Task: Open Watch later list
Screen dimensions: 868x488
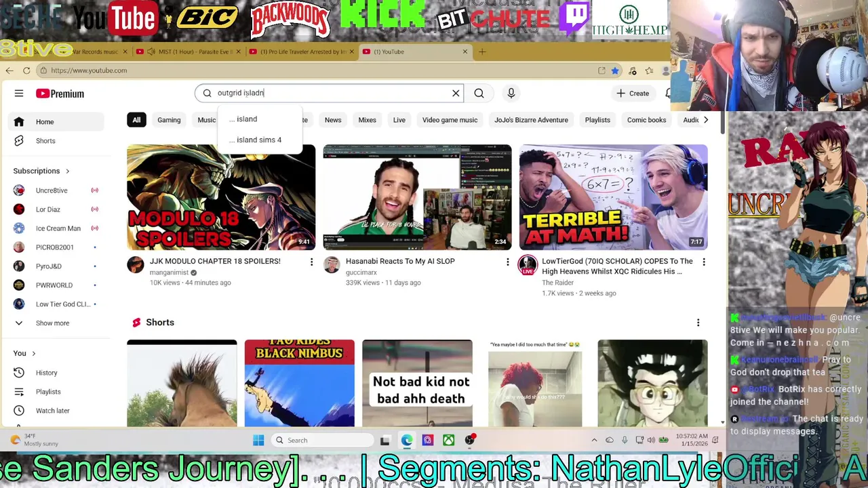Action: [56, 411]
